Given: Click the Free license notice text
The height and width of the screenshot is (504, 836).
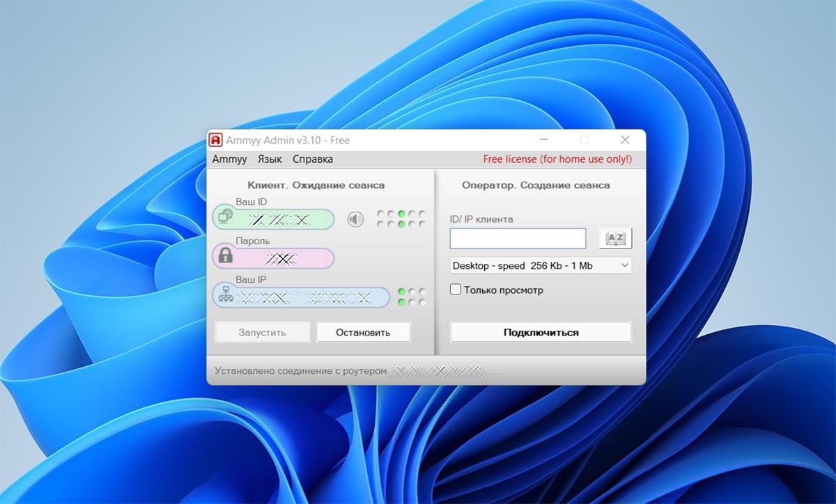Looking at the screenshot, I should pos(557,159).
